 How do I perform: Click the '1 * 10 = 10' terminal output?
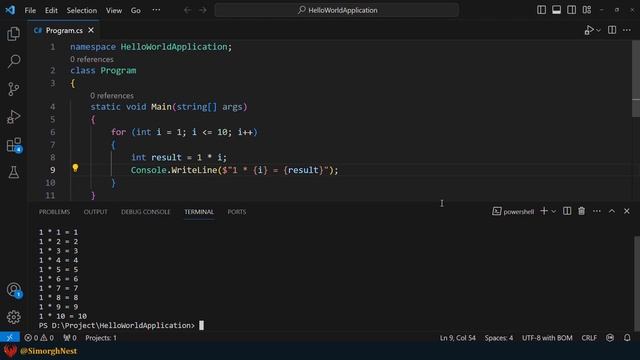click(x=63, y=316)
